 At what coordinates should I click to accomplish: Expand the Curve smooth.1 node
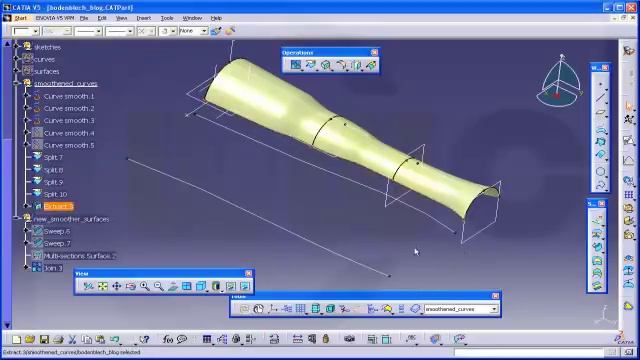point(27,96)
